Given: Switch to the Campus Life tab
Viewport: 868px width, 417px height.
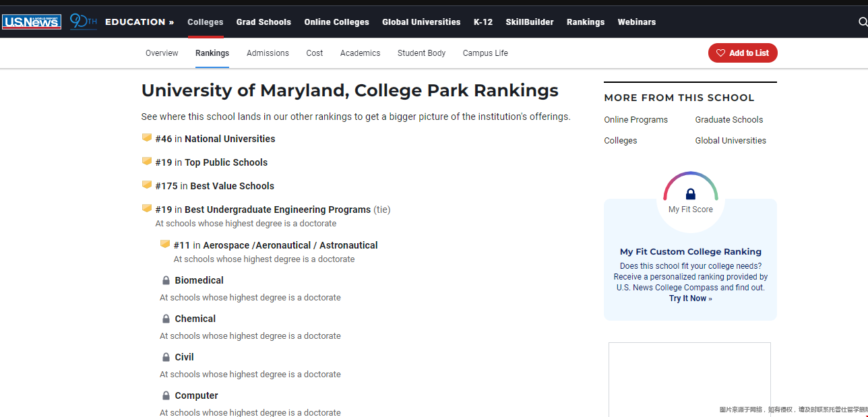Looking at the screenshot, I should (485, 53).
